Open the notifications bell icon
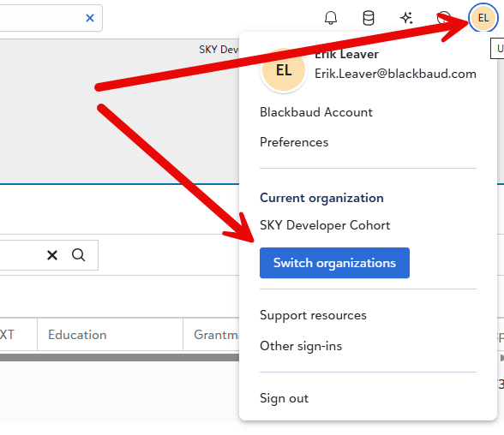The image size is (504, 435). (x=331, y=18)
